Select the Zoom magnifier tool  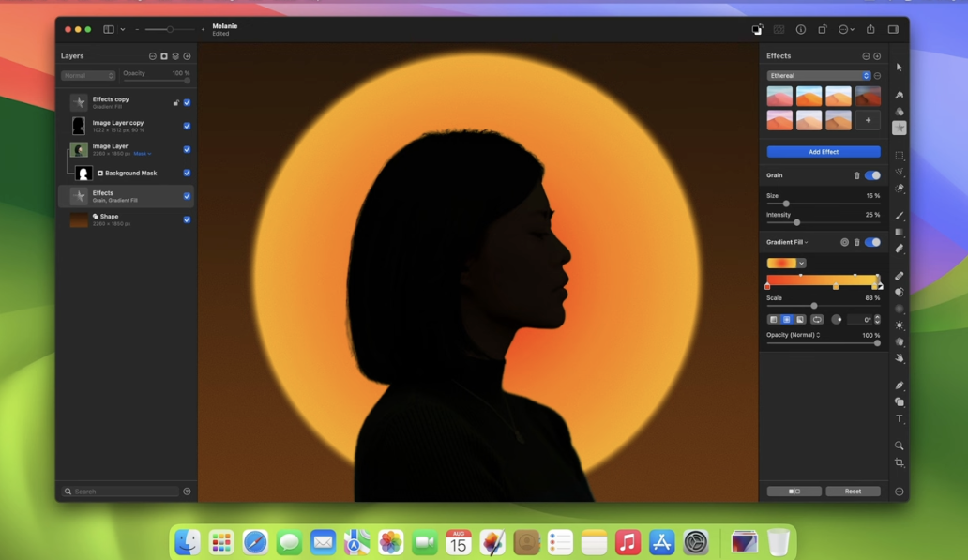899,446
